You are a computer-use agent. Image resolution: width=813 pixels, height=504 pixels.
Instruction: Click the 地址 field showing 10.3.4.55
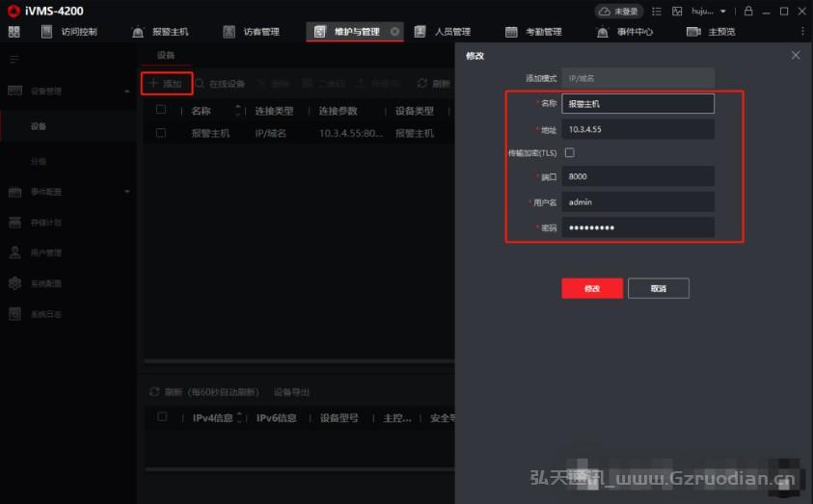click(637, 129)
